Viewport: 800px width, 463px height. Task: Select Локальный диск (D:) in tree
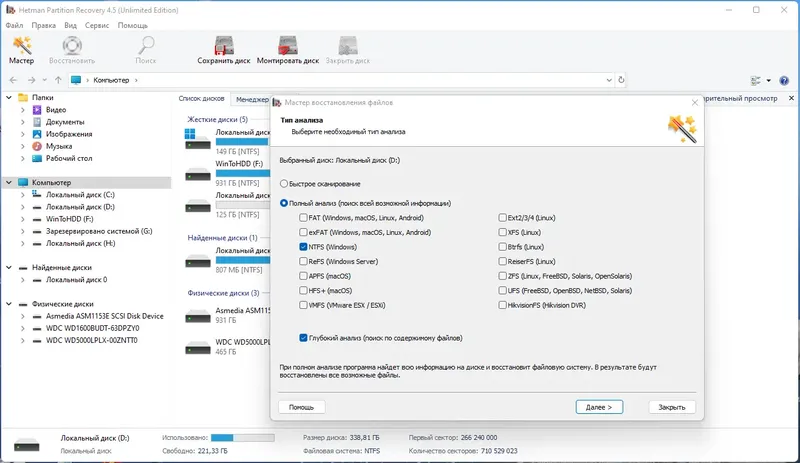click(x=80, y=207)
